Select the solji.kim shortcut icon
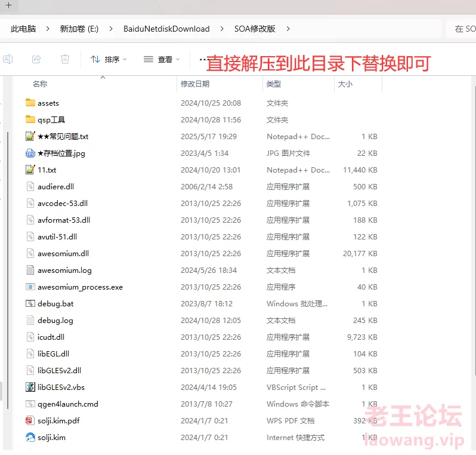The height and width of the screenshot is (455, 476). [x=30, y=437]
